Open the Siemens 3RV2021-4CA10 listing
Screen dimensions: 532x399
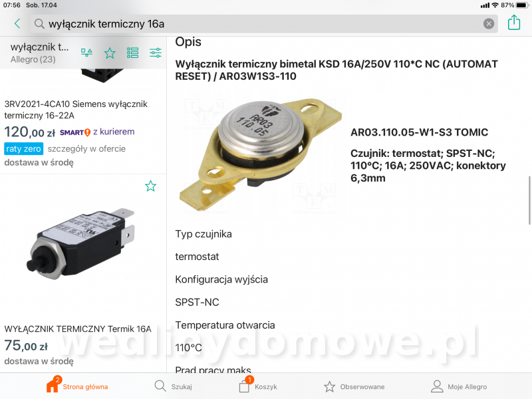coord(76,110)
